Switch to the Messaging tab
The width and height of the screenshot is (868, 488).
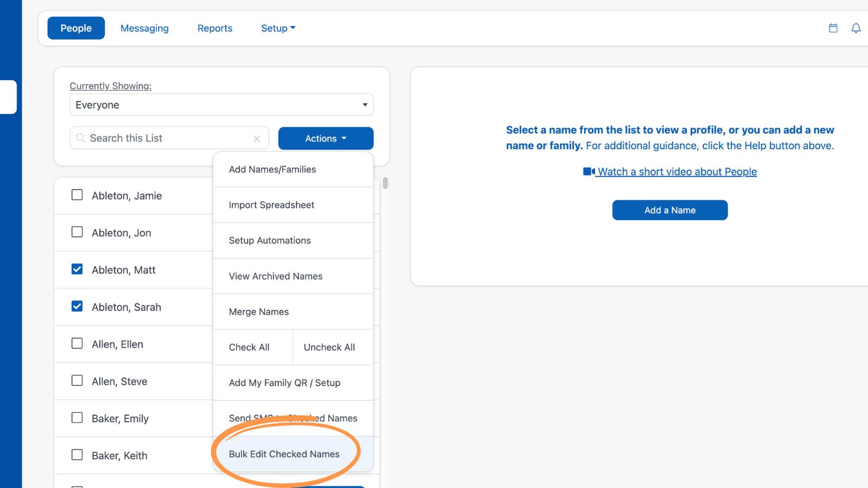pos(144,28)
